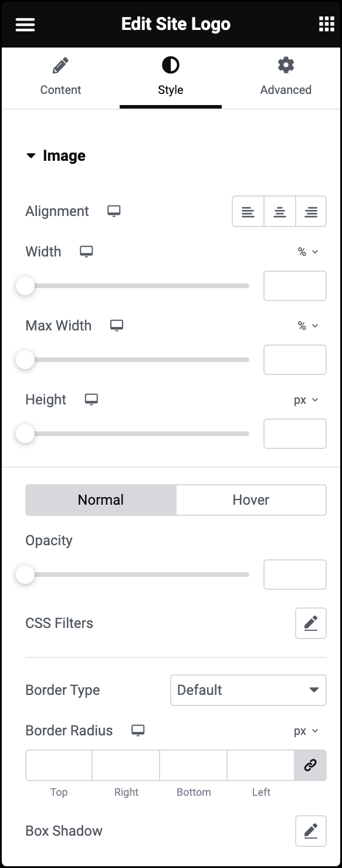Click the Opacity slider handle
The height and width of the screenshot is (868, 342).
[25, 575]
